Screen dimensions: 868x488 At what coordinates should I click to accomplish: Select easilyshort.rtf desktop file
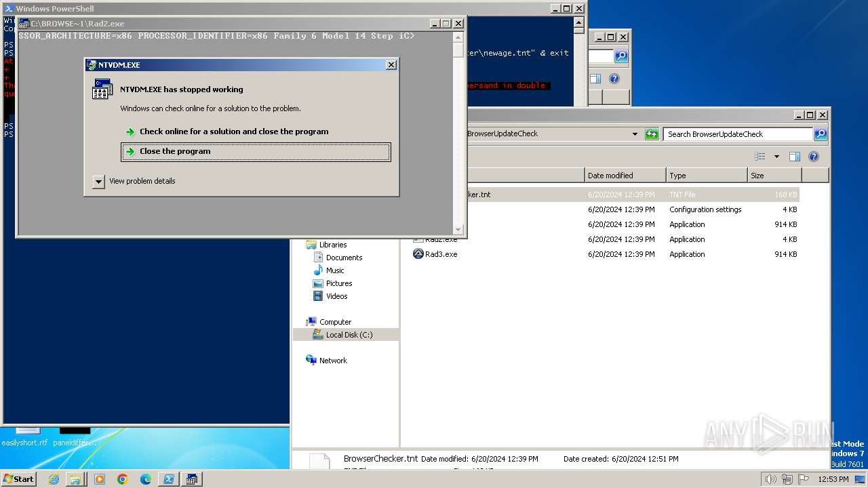[25, 437]
